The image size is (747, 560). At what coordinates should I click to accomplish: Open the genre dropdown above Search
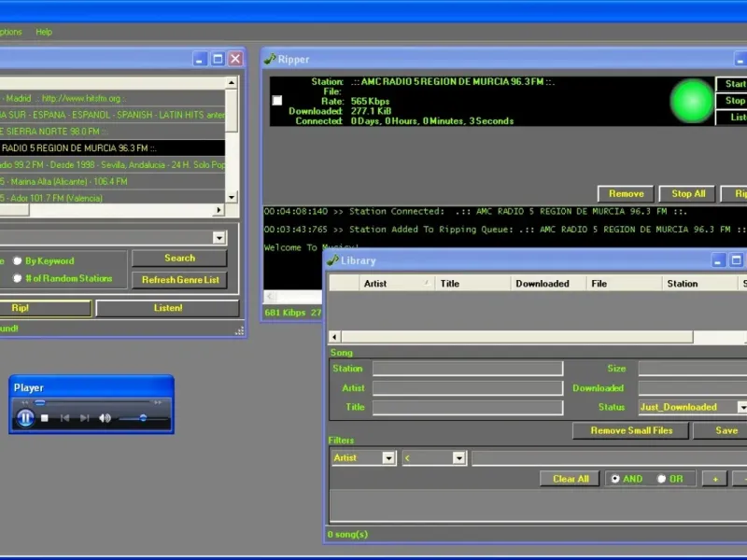[218, 238]
